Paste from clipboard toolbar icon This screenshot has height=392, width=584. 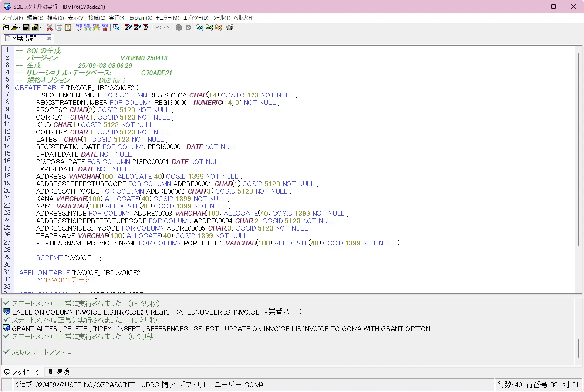tap(68, 27)
